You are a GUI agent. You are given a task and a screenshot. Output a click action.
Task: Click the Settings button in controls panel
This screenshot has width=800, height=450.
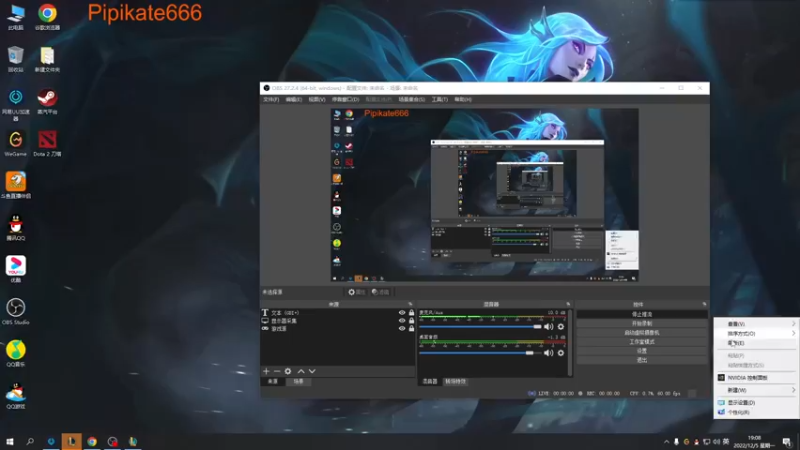(x=642, y=351)
